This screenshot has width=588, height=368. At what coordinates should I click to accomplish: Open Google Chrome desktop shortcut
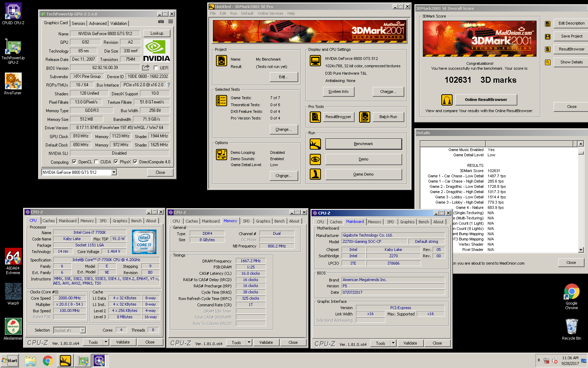pos(572,296)
